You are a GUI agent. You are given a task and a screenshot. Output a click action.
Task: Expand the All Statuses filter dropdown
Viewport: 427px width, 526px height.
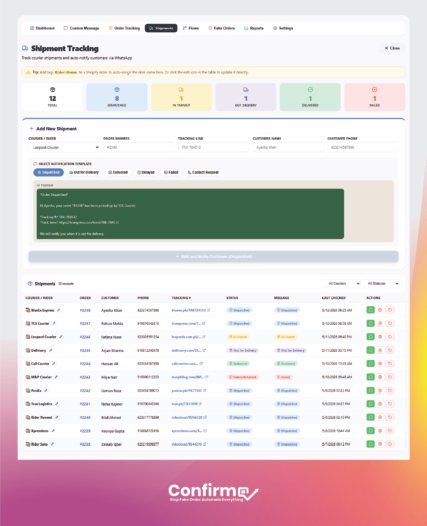[383, 284]
